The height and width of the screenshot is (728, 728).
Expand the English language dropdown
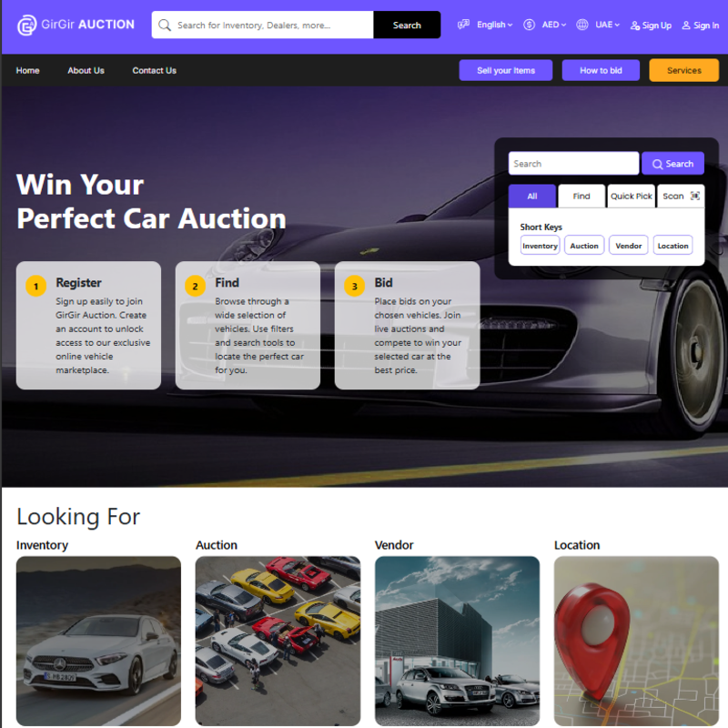coord(494,25)
